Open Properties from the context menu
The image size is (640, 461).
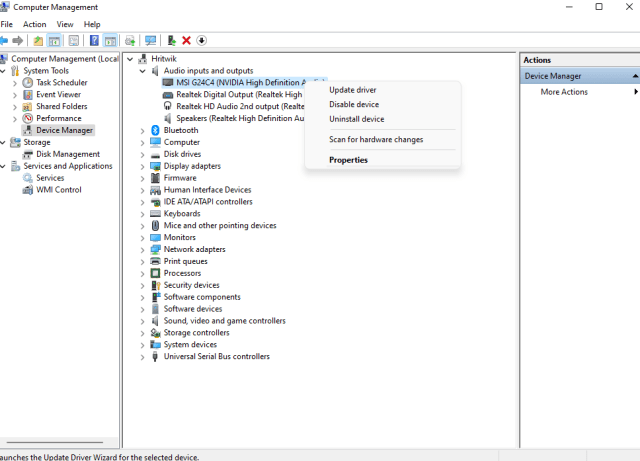348,160
